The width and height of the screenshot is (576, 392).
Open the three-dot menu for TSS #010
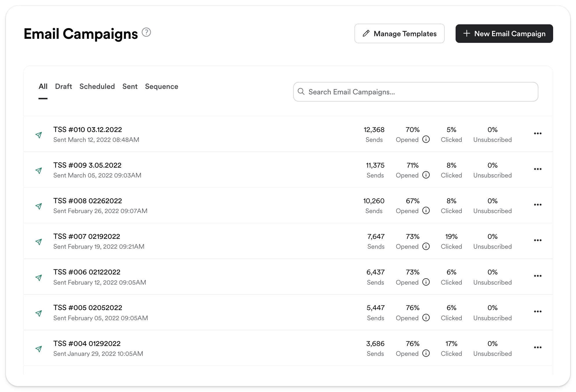point(538,133)
